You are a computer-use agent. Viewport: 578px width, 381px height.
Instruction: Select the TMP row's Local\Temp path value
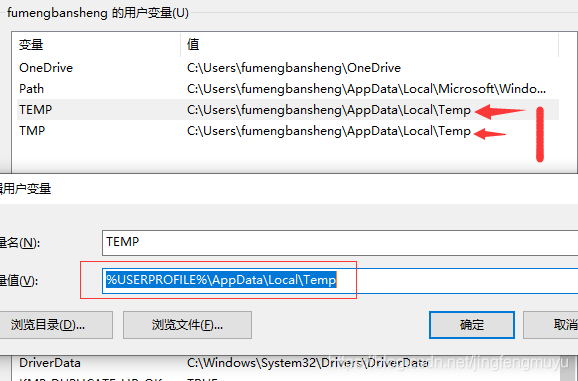tap(329, 131)
